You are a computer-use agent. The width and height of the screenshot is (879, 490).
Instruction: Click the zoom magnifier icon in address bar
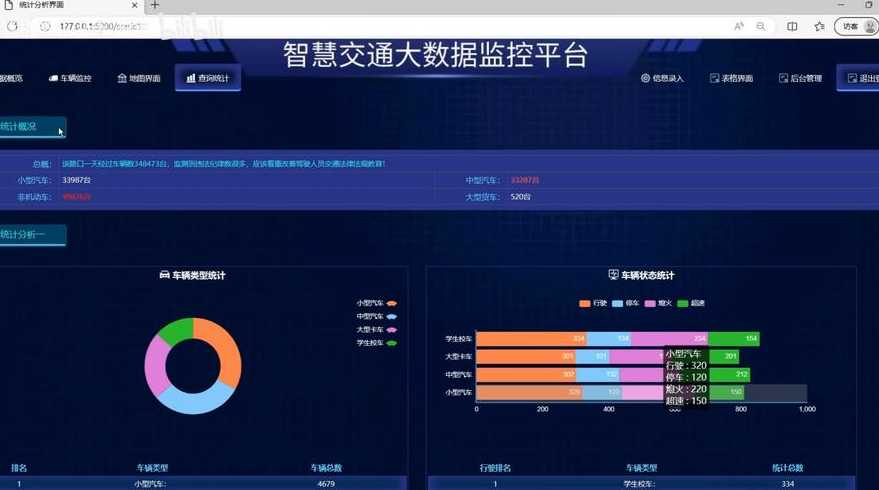coord(761,26)
